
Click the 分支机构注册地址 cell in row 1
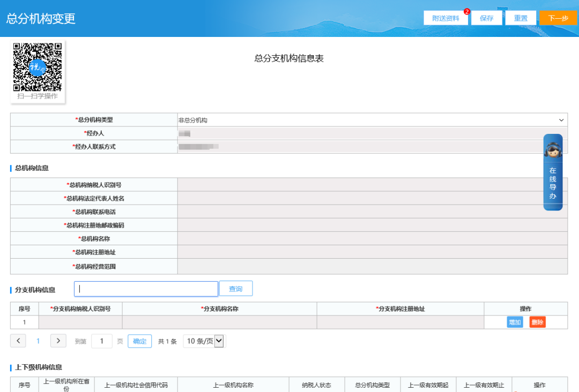(400, 322)
